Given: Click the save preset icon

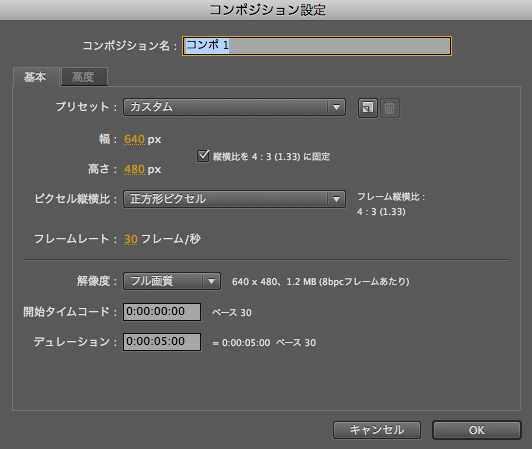Looking at the screenshot, I should point(368,108).
